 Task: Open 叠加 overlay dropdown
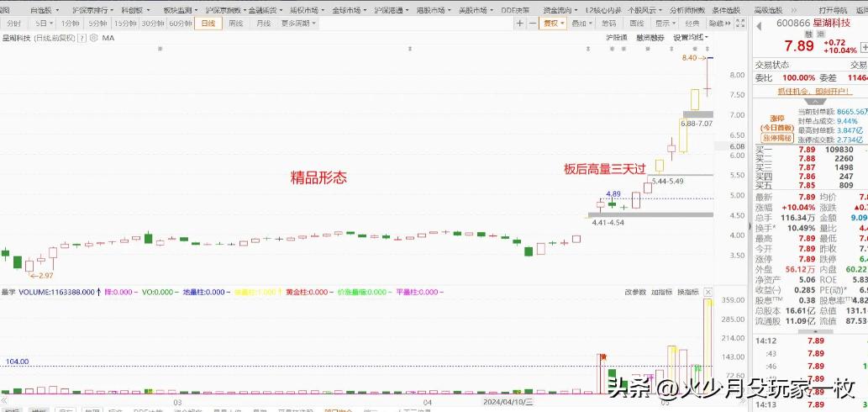[x=581, y=24]
